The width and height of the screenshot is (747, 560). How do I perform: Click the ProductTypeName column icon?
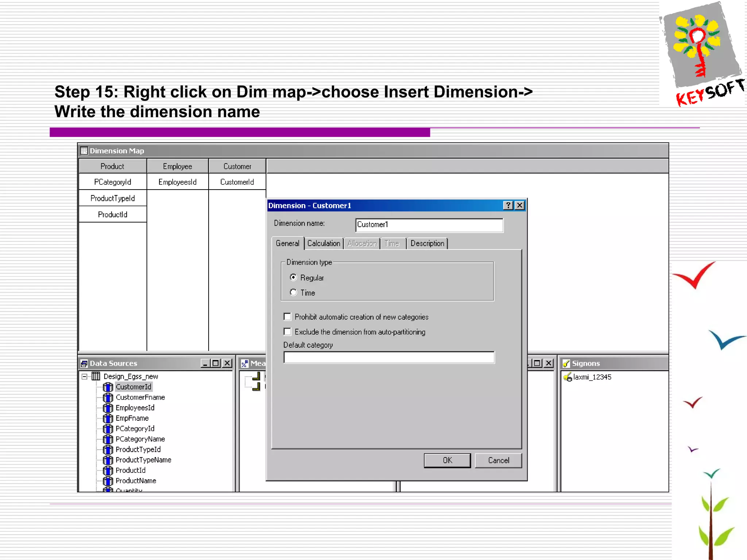click(x=108, y=460)
